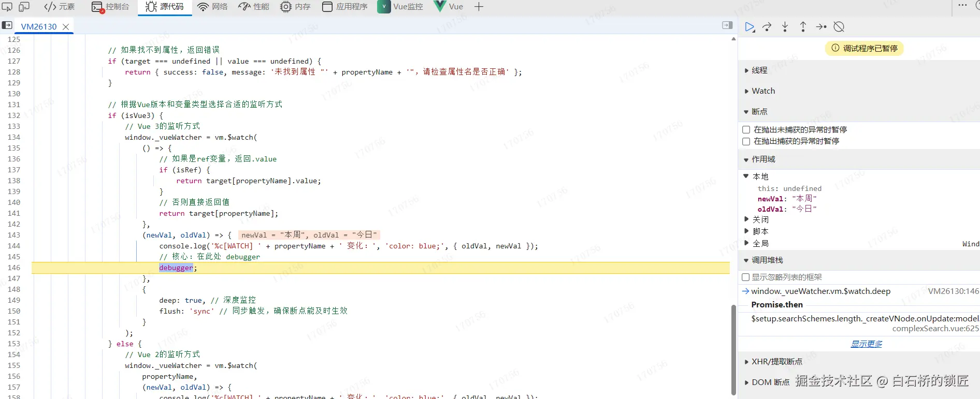This screenshot has width=980, height=399.
Task: Toggle device emulation icon
Action: [x=24, y=7]
